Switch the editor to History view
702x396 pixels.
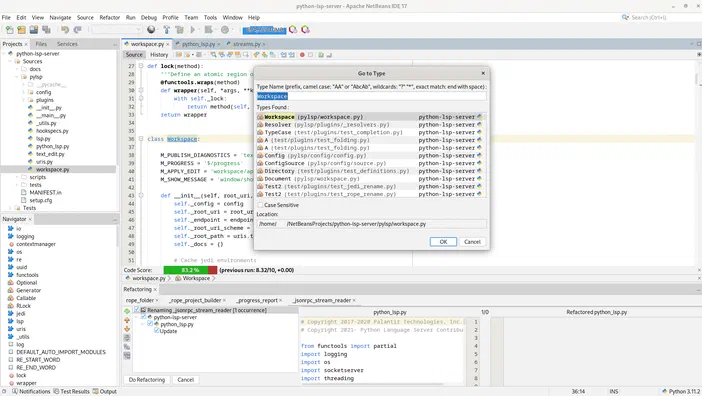[x=159, y=55]
